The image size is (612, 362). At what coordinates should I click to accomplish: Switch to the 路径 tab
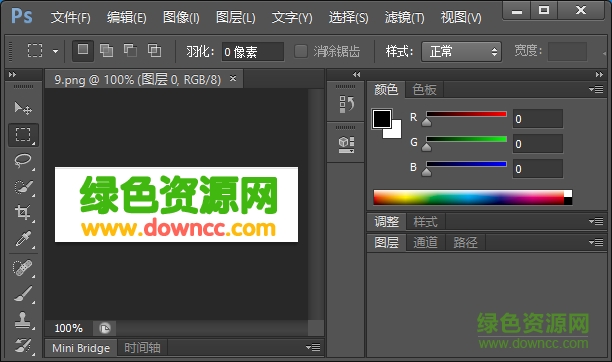[x=465, y=243]
